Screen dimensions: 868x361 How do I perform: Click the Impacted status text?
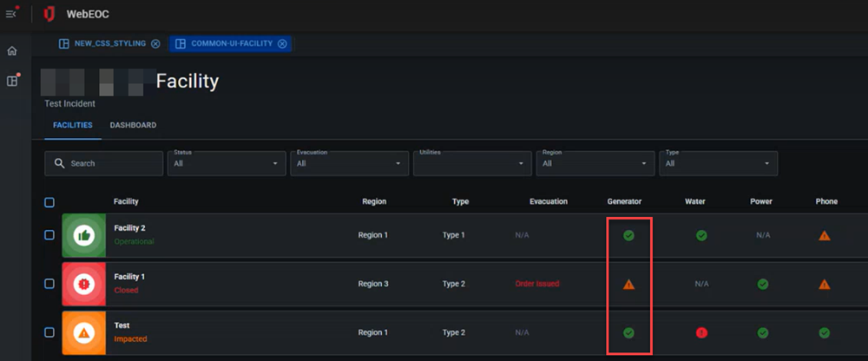[x=131, y=338]
